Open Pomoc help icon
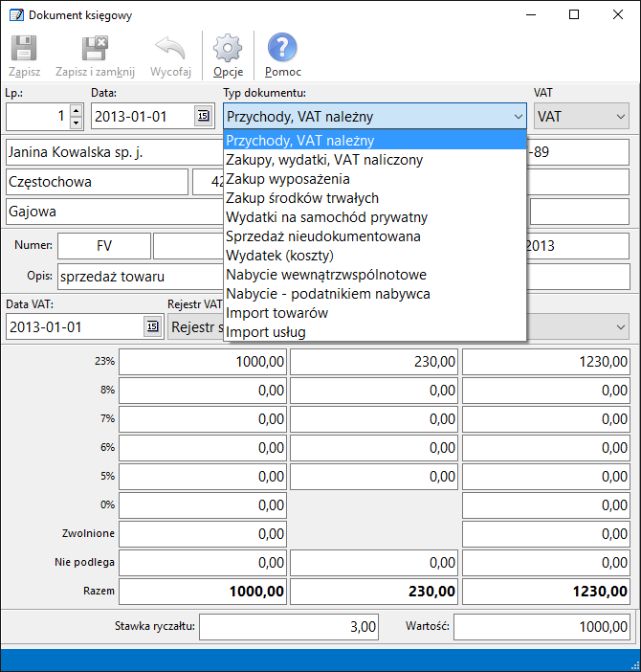This screenshot has height=672, width=641. [282, 49]
